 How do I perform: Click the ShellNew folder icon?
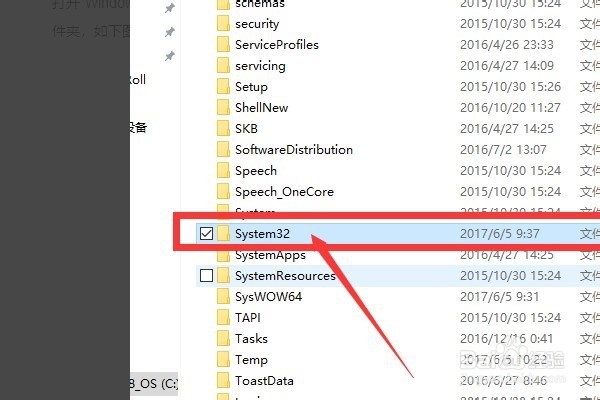(x=224, y=108)
